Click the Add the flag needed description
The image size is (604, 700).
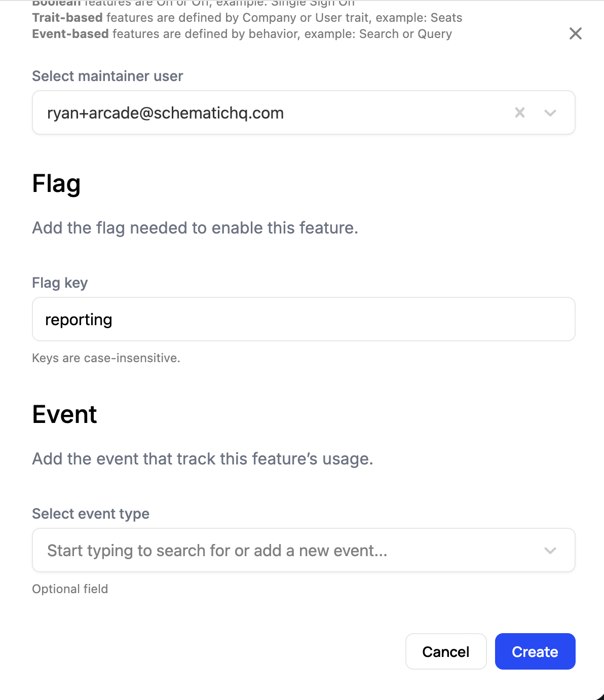[x=195, y=228]
